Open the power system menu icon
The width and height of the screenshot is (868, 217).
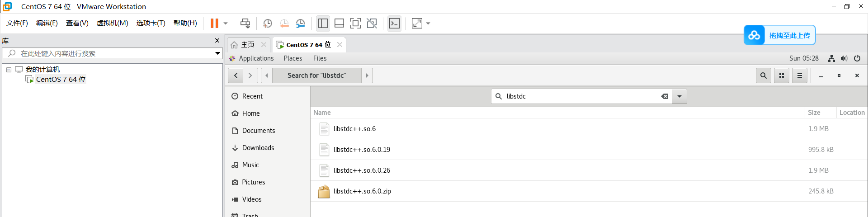[857, 58]
